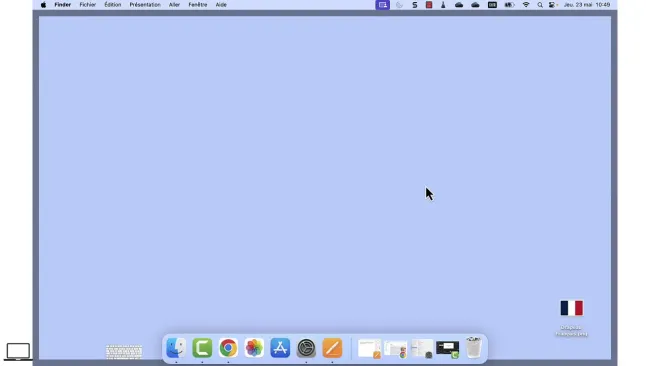This screenshot has width=650, height=366.
Task: Open the Édition menu
Action: click(112, 5)
